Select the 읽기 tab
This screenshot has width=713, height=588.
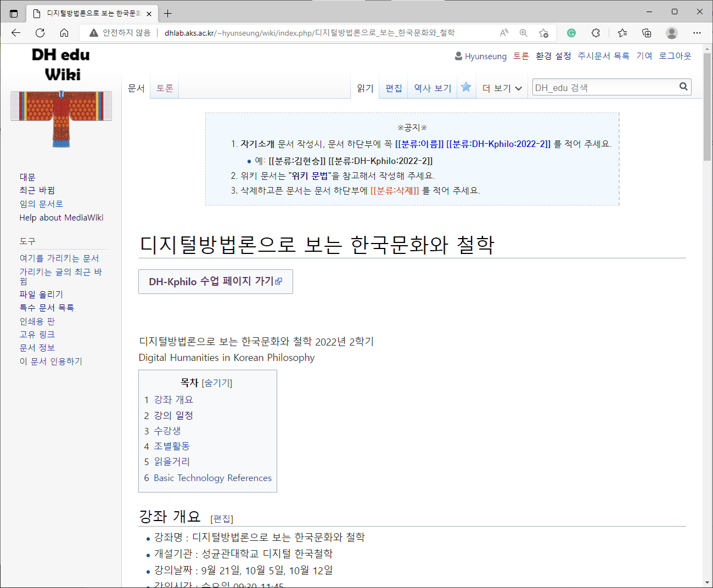click(x=365, y=88)
